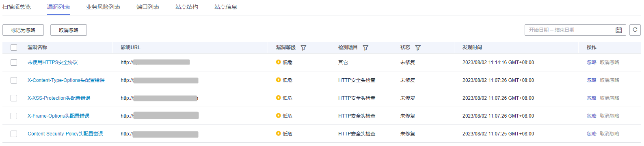Viewport: 644px width, 146px height.
Task: Switch to the 站点结构 tab
Action: click(187, 7)
